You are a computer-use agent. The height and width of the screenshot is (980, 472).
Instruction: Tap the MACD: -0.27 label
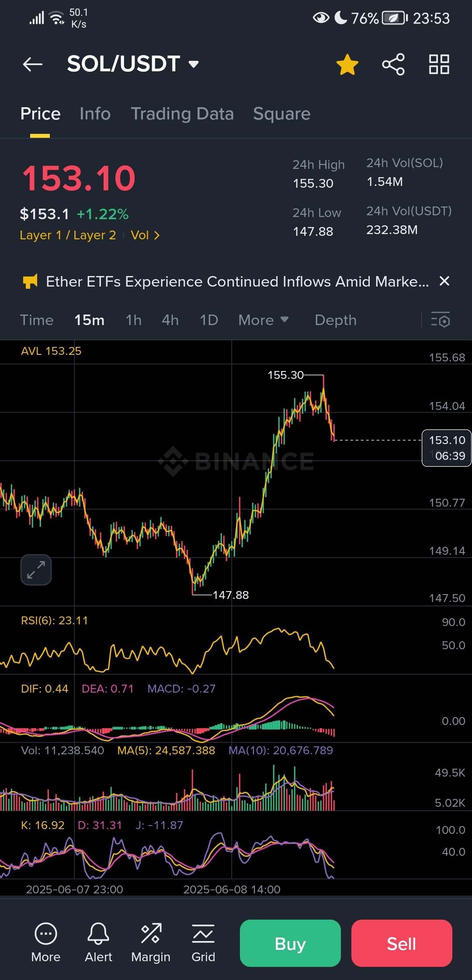pos(181,689)
